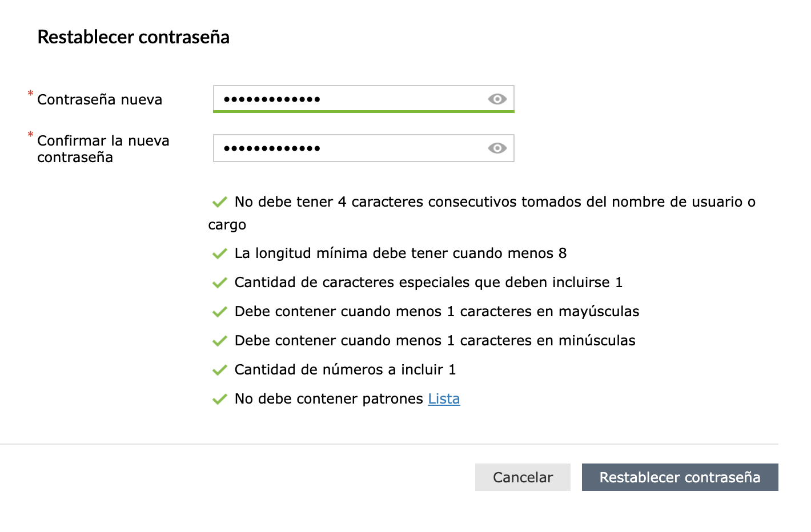Click the checkmark beside special characters rule
Viewport: 811px width, 532px height.
219,283
